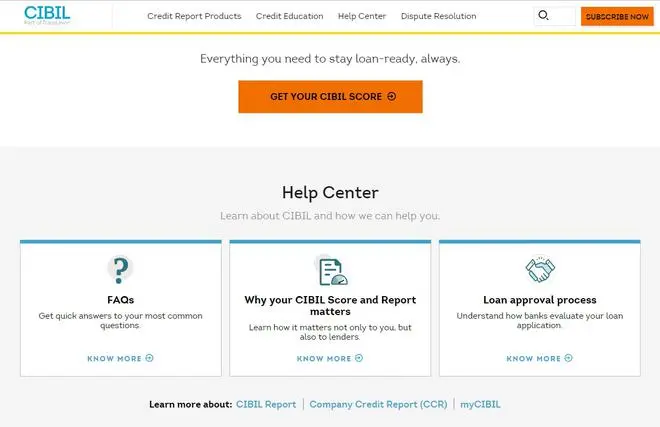The height and width of the screenshot is (427, 660).
Task: Click 'Get quick answers to your most common questions' text
Action: tap(120, 320)
